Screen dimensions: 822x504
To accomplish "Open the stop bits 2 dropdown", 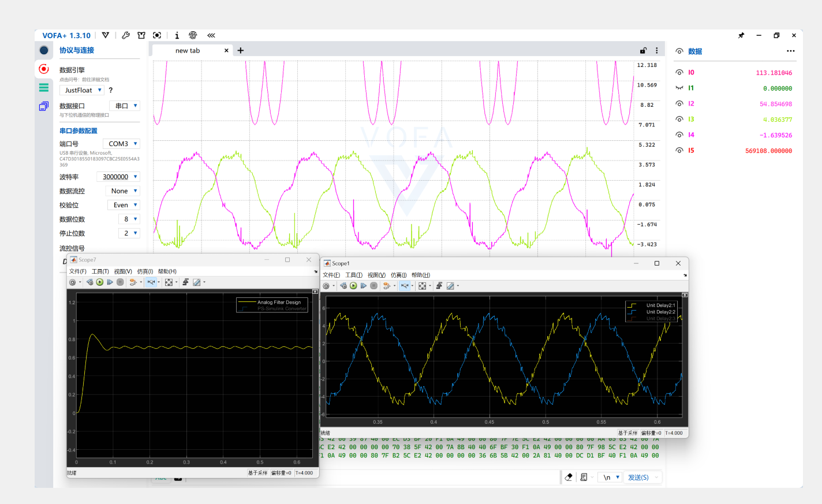I will click(x=129, y=233).
